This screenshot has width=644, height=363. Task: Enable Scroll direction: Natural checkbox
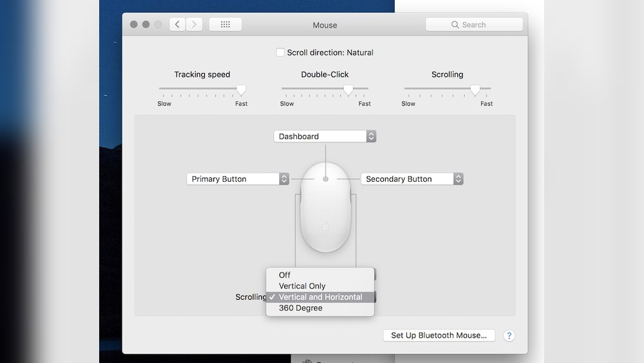280,53
